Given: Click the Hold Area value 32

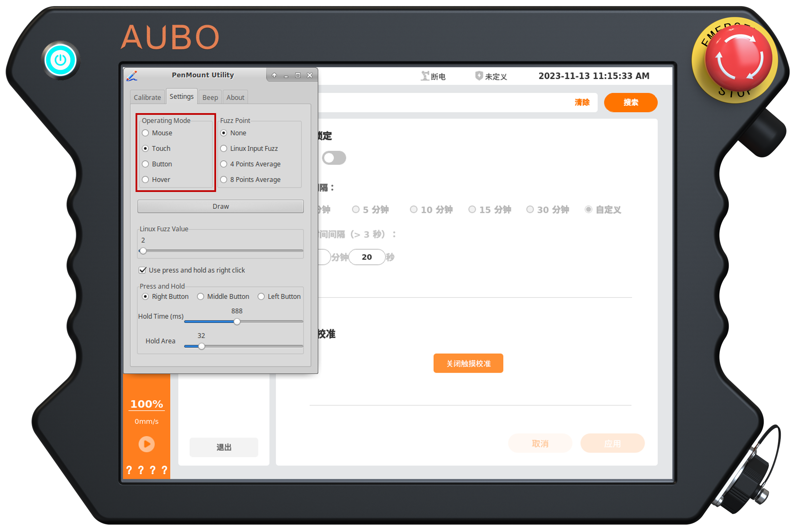Looking at the screenshot, I should pyautogui.click(x=201, y=336).
